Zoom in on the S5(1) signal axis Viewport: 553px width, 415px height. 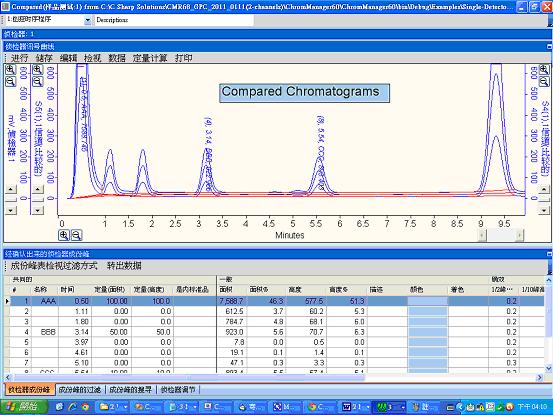coord(38,70)
